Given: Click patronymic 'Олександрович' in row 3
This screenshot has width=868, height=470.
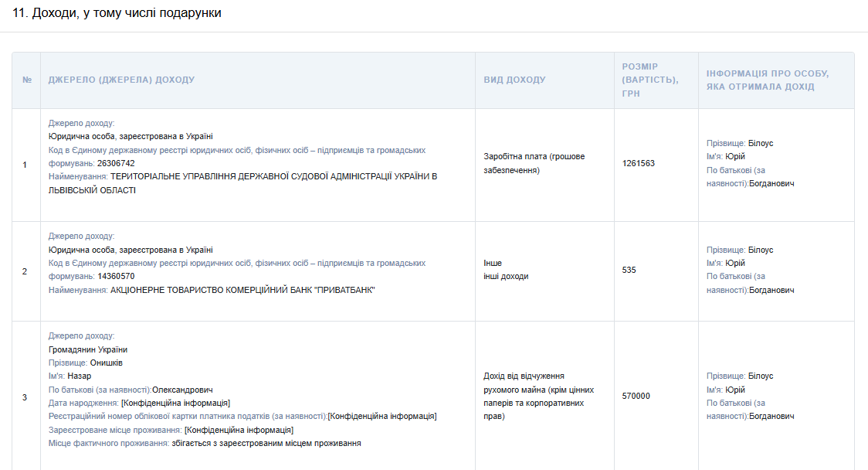Looking at the screenshot, I should tap(182, 390).
